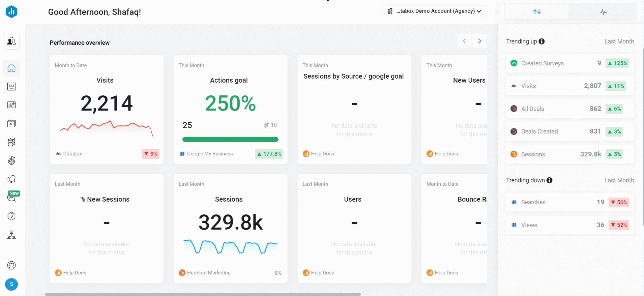The image size is (644, 296).
Task: Open the Home page in sidebar
Action: (11, 68)
